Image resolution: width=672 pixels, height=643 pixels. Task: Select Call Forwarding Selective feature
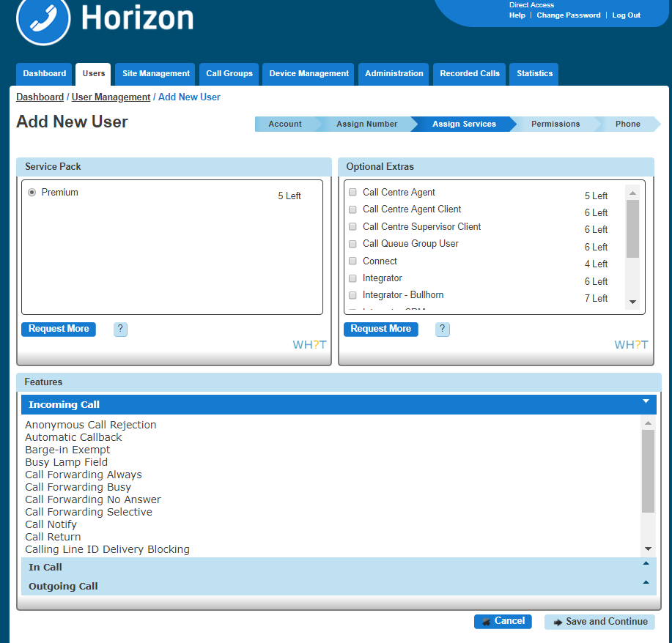pyautogui.click(x=88, y=512)
